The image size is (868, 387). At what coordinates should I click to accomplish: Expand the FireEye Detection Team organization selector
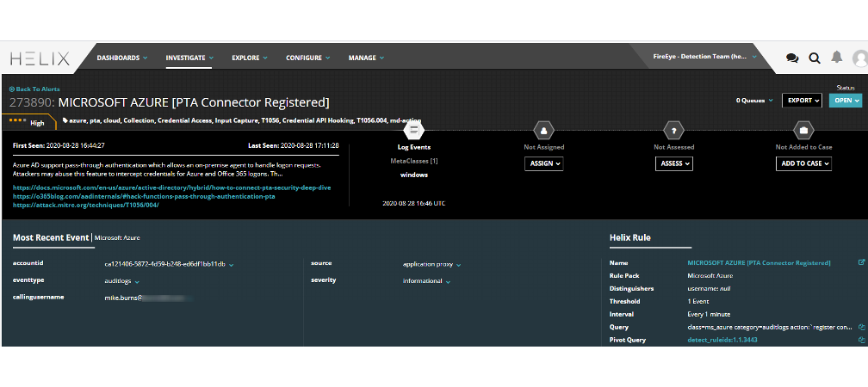[x=704, y=57]
